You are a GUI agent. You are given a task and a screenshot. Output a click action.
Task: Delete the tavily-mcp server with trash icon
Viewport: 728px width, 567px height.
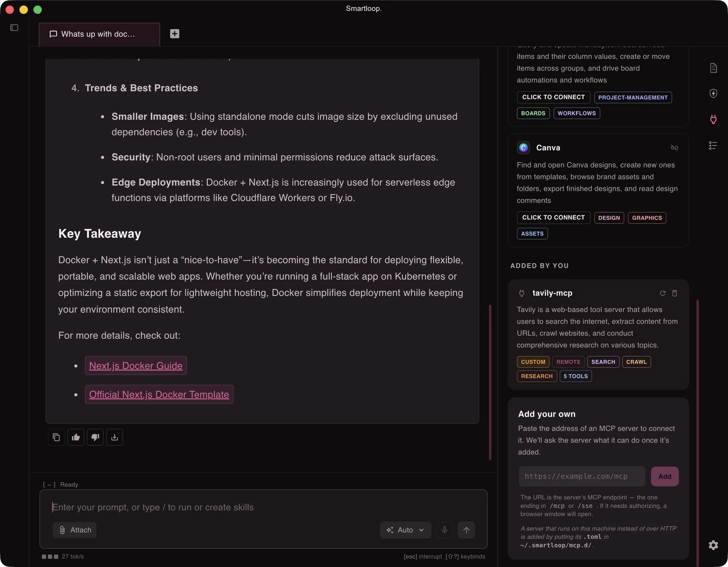tap(675, 293)
